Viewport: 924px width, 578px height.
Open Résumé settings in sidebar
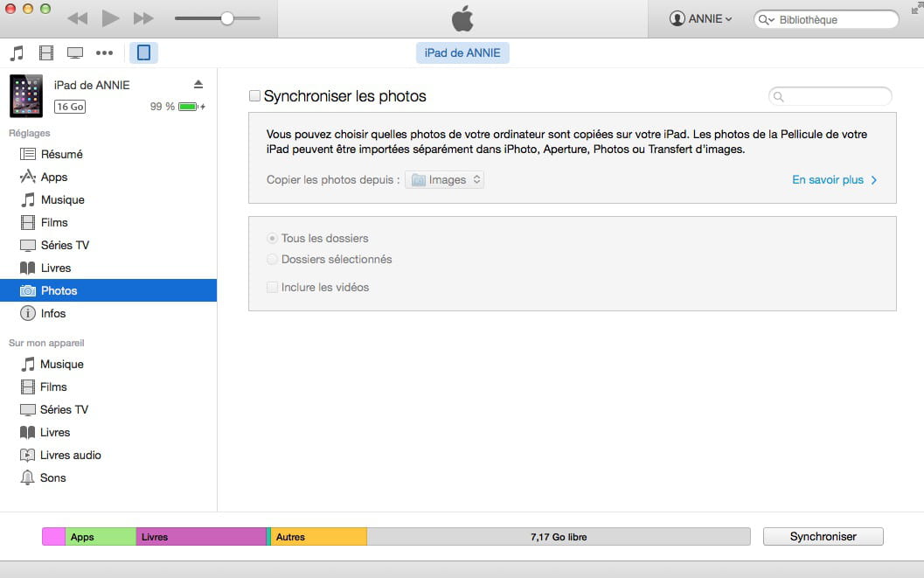108,155
